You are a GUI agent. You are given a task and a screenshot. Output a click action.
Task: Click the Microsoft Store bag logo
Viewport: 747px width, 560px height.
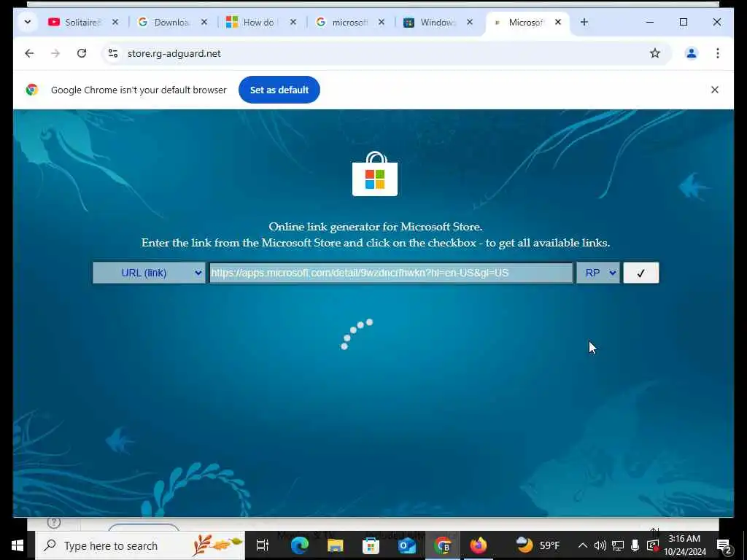point(375,174)
